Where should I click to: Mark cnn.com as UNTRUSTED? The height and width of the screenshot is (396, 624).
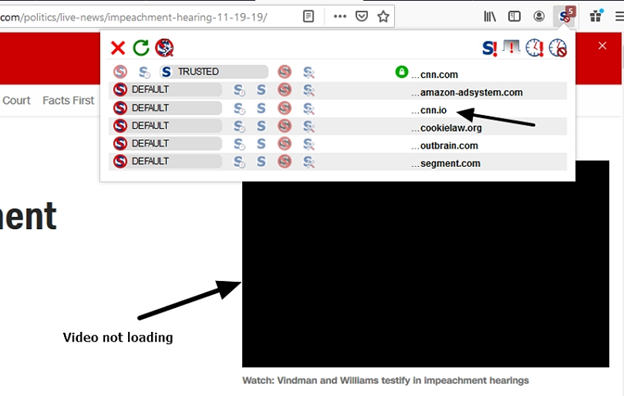click(284, 72)
